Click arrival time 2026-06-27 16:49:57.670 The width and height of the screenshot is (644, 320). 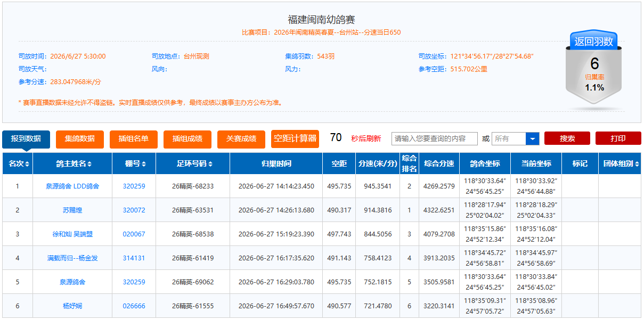pos(276,306)
